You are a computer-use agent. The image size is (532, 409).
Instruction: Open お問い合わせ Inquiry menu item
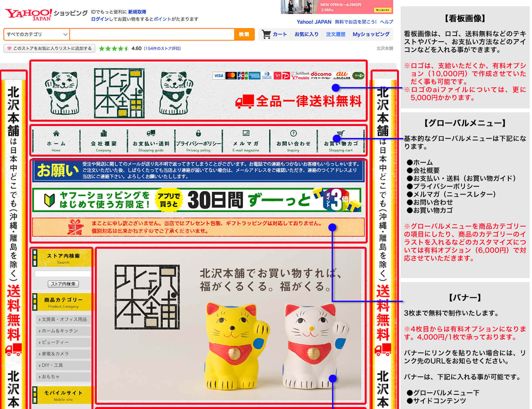[x=293, y=141]
